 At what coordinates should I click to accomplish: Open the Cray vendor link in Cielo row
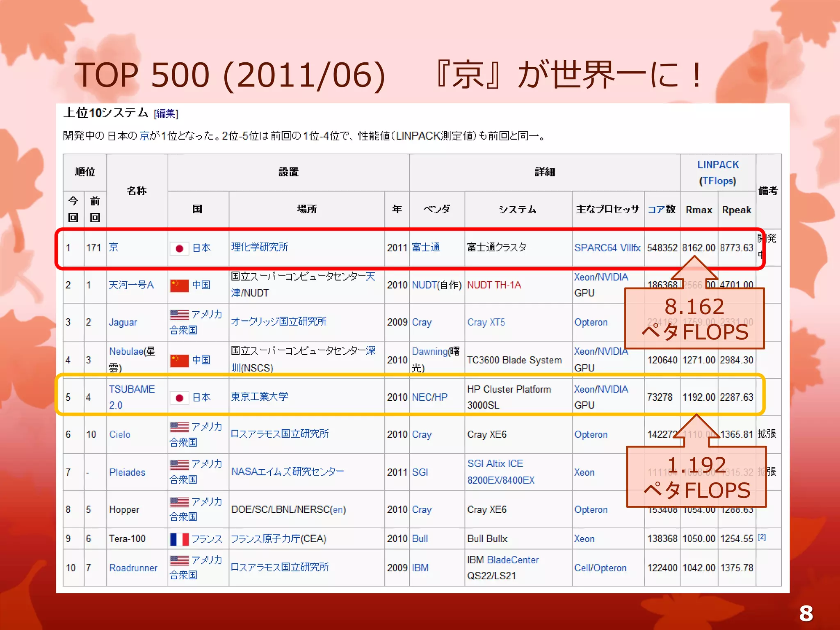[422, 434]
